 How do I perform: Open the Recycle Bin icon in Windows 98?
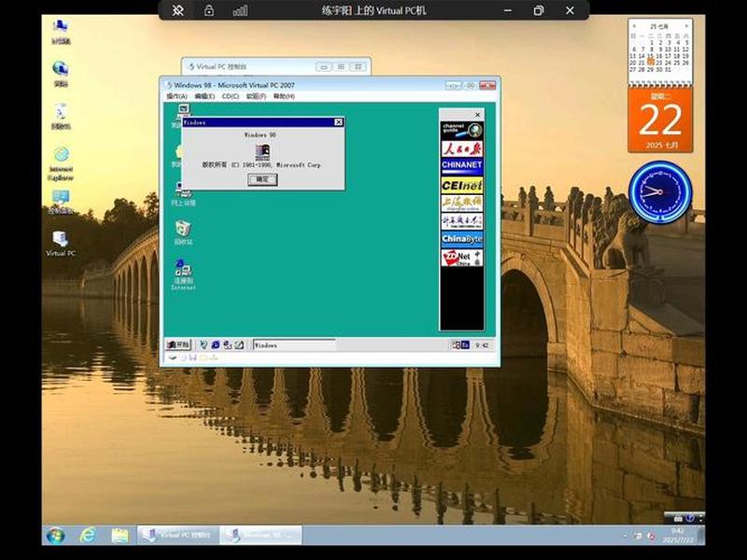point(183,232)
